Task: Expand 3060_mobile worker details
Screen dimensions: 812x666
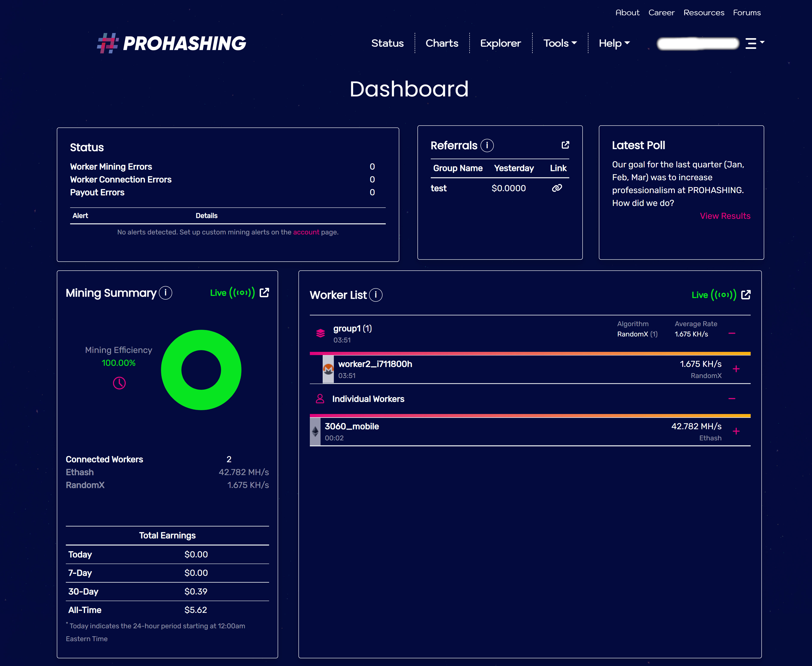Action: pos(736,432)
